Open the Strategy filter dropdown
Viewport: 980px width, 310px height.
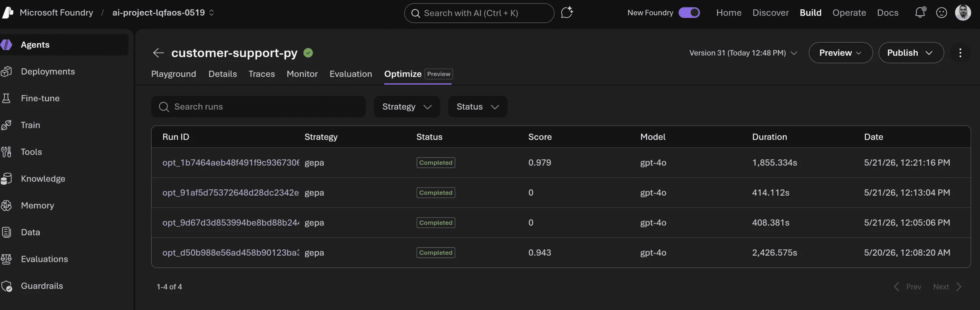[407, 107]
